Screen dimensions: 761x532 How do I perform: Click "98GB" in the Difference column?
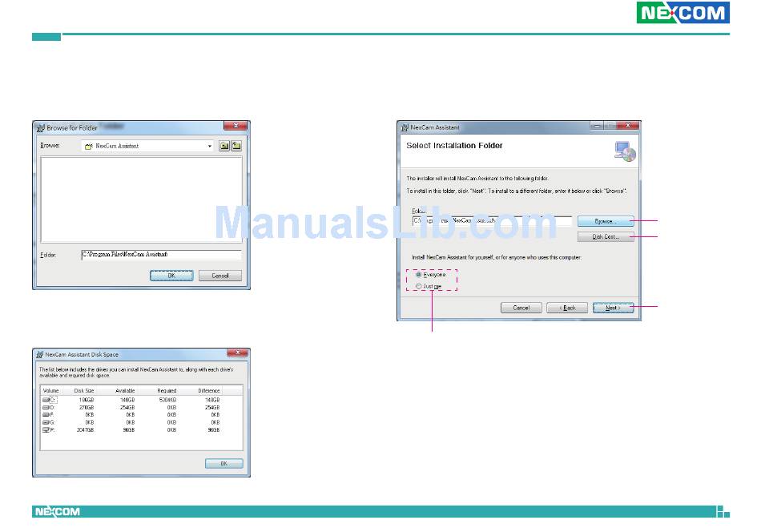[x=214, y=430]
